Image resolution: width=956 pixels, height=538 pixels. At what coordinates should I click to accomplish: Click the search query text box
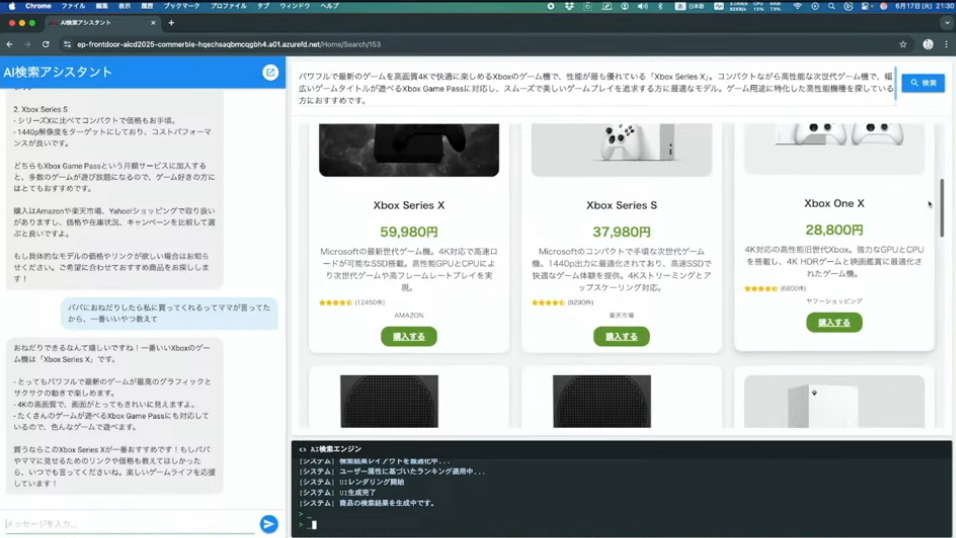[x=596, y=88]
